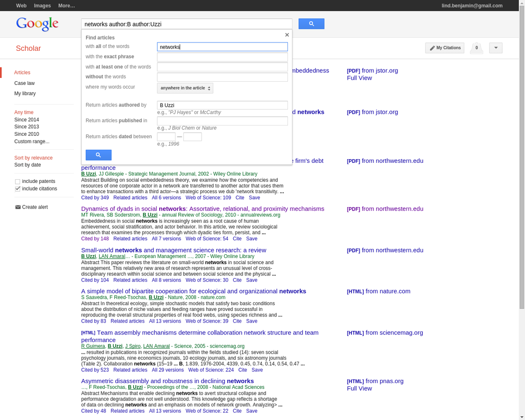Focus the 'with all of the words' field
The image size is (525, 420).
(x=222, y=47)
